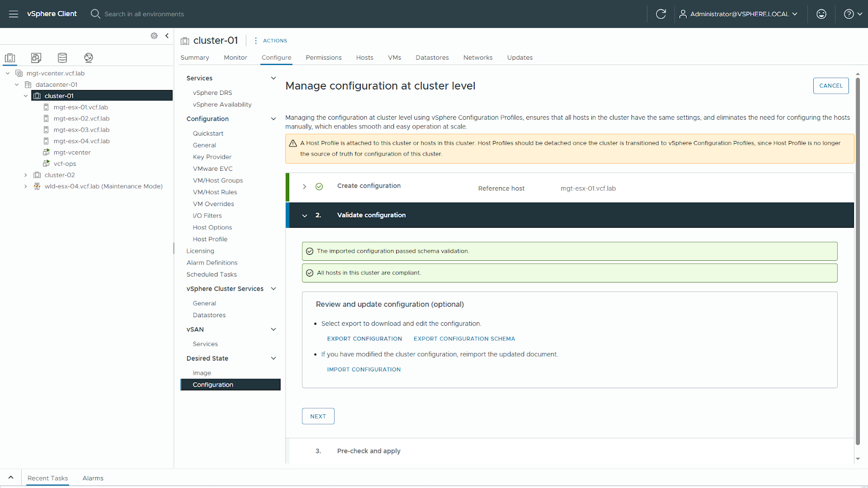This screenshot has height=488, width=868.
Task: Open the Monitor tab
Action: click(235, 57)
